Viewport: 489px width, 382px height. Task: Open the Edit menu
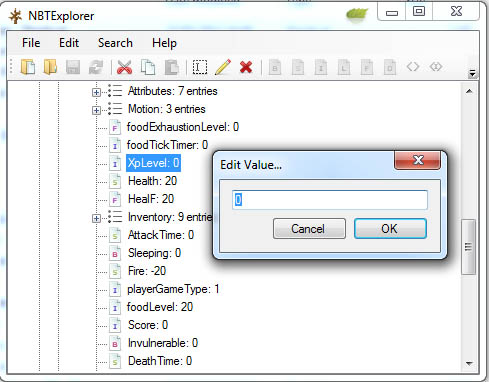(69, 43)
